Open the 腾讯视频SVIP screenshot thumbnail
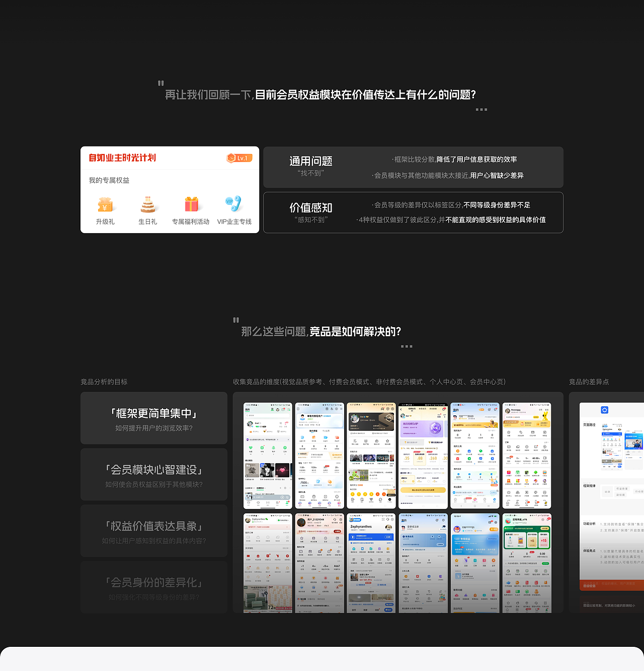 pyautogui.click(x=423, y=456)
